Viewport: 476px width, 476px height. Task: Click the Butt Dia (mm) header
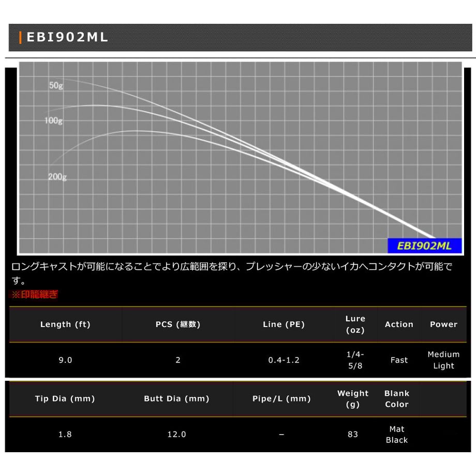coord(176,398)
